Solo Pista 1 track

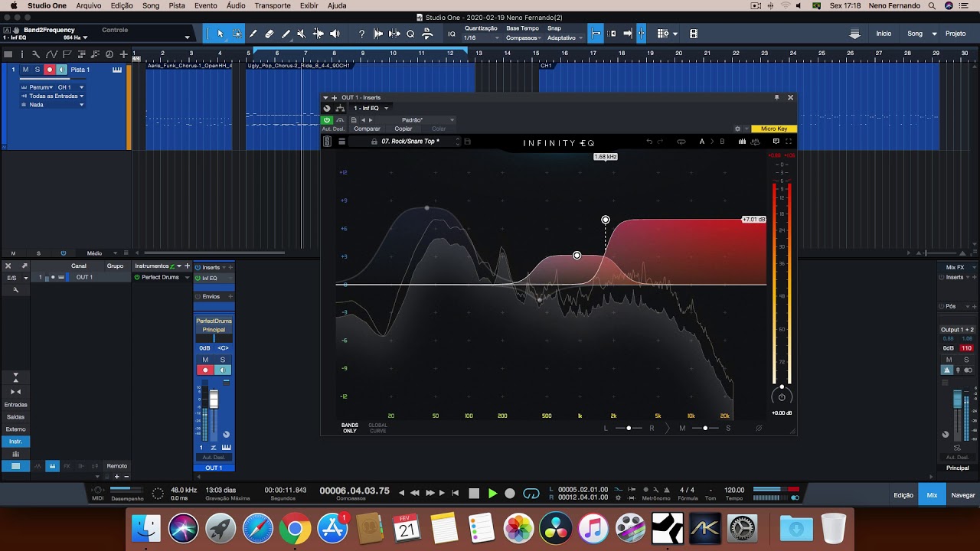[37, 70]
